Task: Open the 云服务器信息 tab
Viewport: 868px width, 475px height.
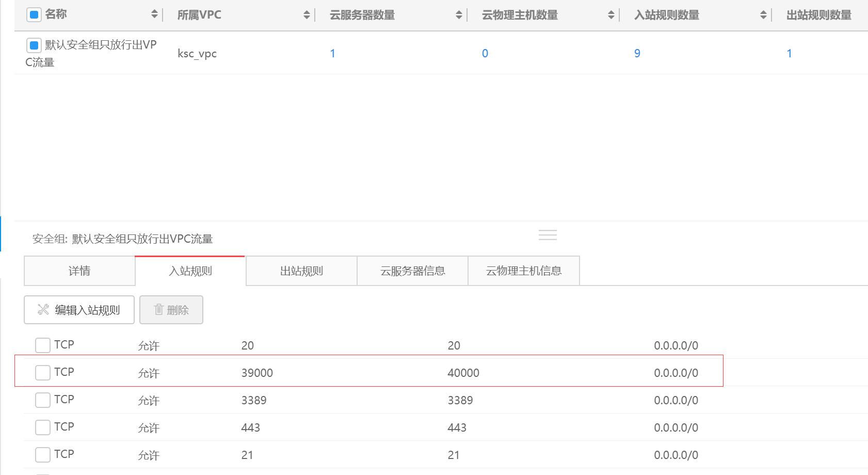Action: (412, 271)
